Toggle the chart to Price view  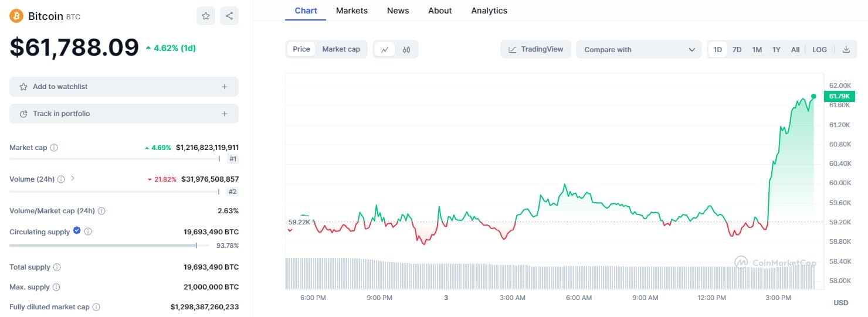301,49
